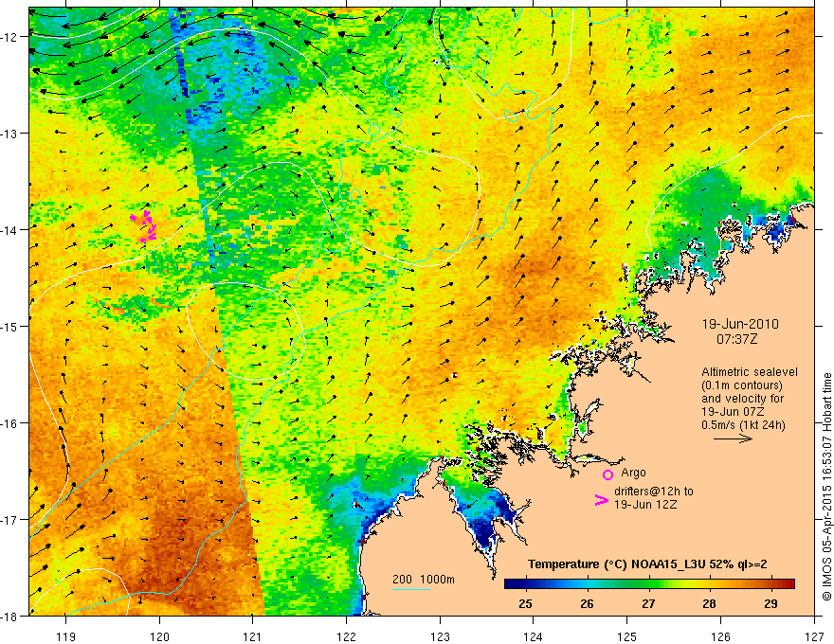Click the longitude axis label 127
834x644 pixels.
(814, 636)
